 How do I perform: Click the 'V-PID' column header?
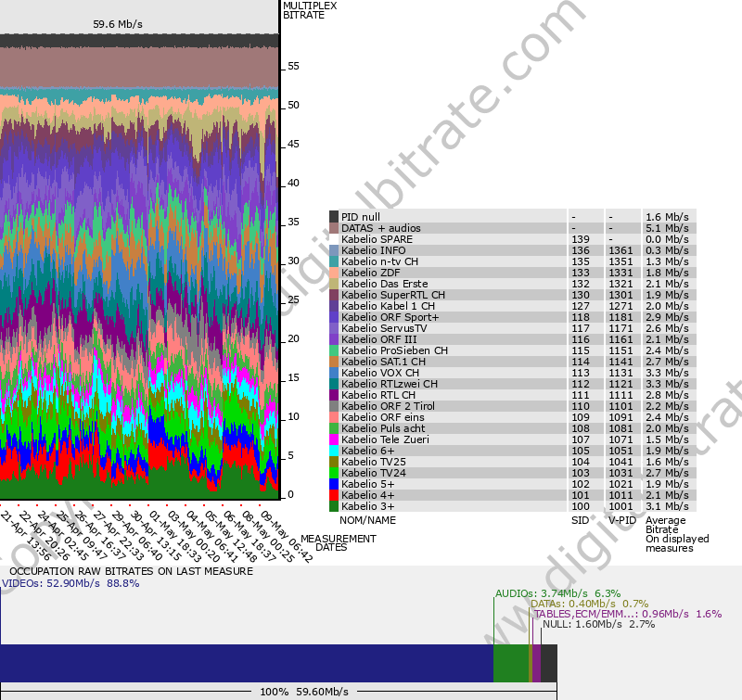pos(622,520)
